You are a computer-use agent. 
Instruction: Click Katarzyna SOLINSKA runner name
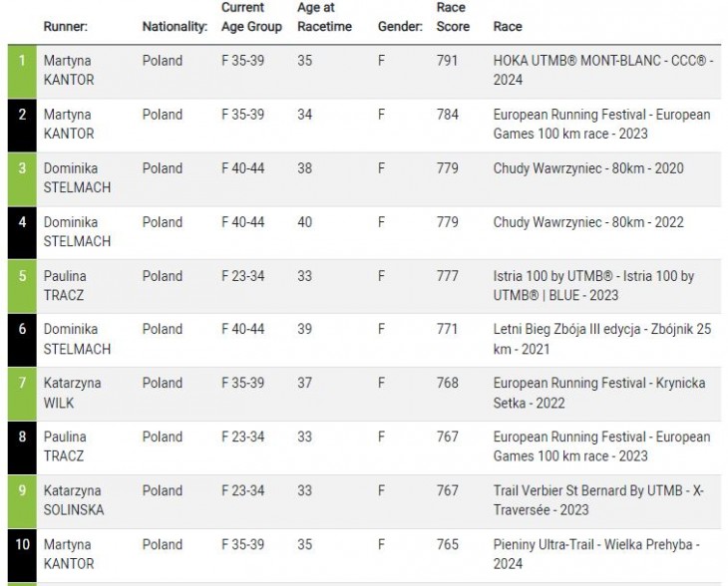(x=74, y=500)
